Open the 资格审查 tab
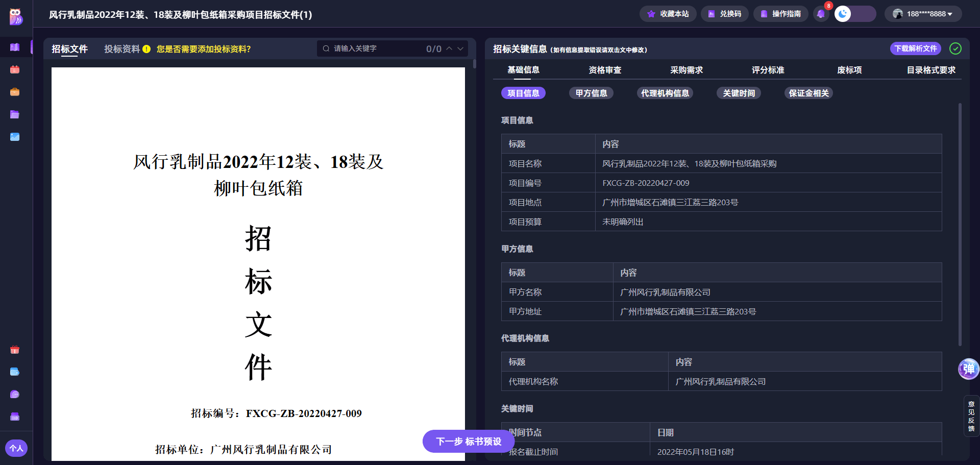The width and height of the screenshot is (980, 465). 605,70
